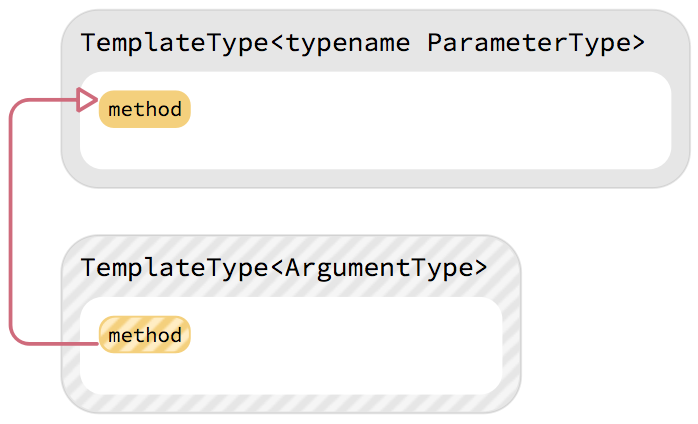Select the hatched method node
This screenshot has height=424, width=698.
145,335
